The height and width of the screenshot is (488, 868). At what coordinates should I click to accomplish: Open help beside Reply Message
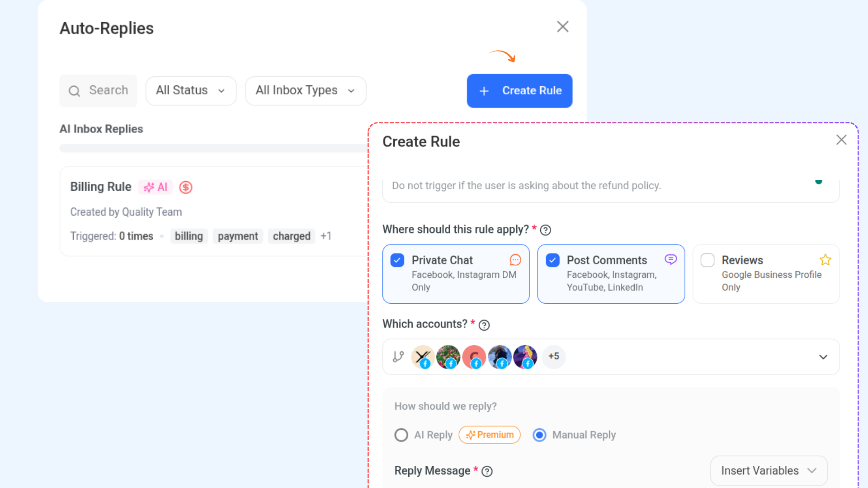coord(487,471)
